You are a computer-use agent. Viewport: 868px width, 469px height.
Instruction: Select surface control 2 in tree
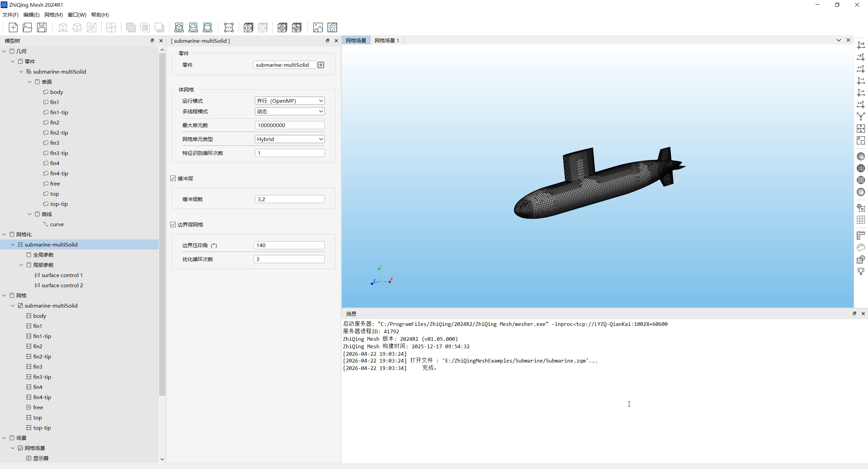tap(62, 285)
